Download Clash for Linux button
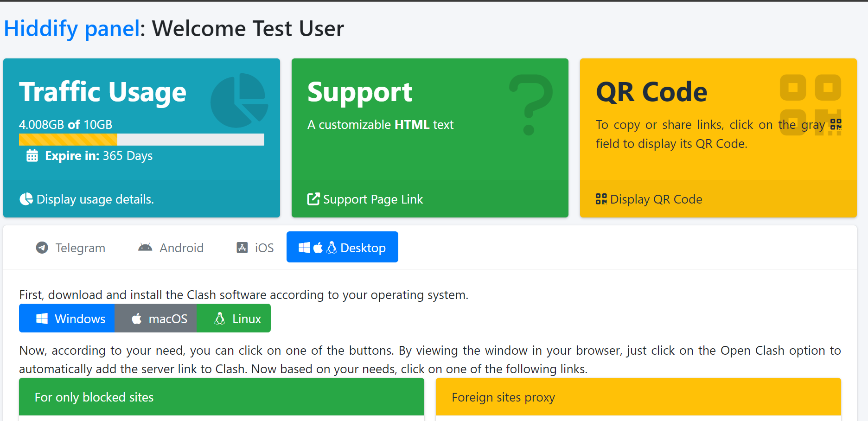868x421 pixels. (x=234, y=318)
